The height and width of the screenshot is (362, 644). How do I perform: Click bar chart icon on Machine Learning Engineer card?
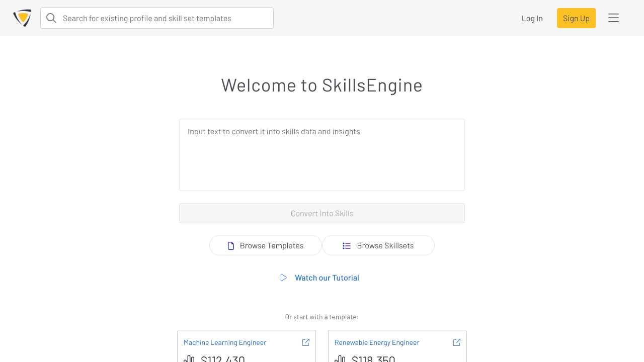[189, 358]
